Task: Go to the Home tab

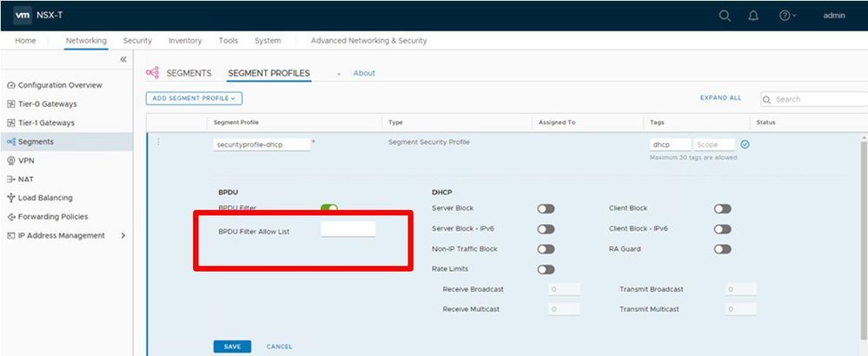Action: click(x=25, y=40)
